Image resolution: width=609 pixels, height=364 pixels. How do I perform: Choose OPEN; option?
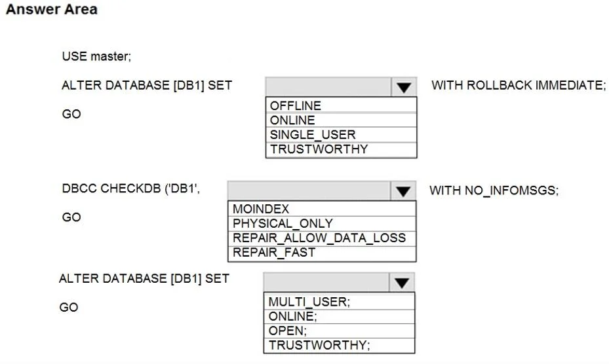[x=339, y=331]
